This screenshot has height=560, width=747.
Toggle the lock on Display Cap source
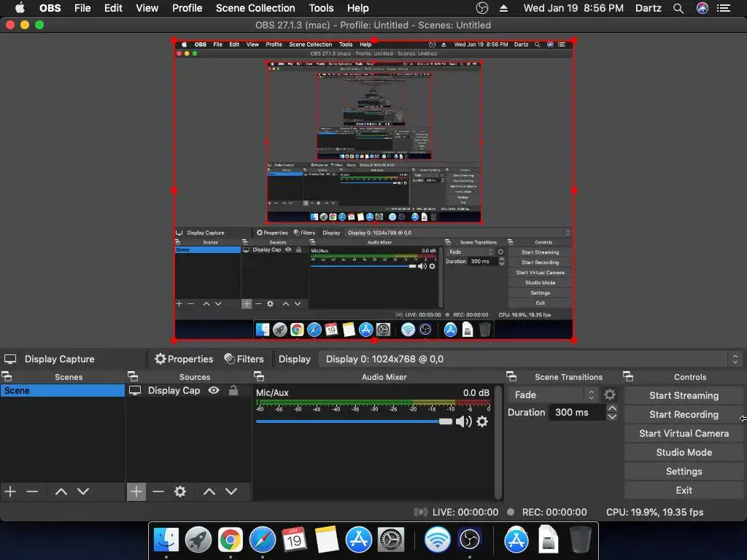pyautogui.click(x=233, y=391)
